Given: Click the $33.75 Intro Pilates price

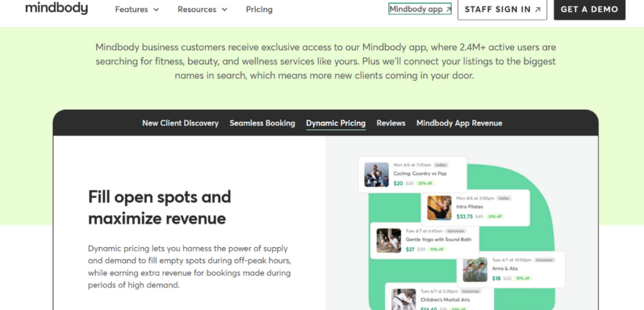Looking at the screenshot, I should [465, 216].
